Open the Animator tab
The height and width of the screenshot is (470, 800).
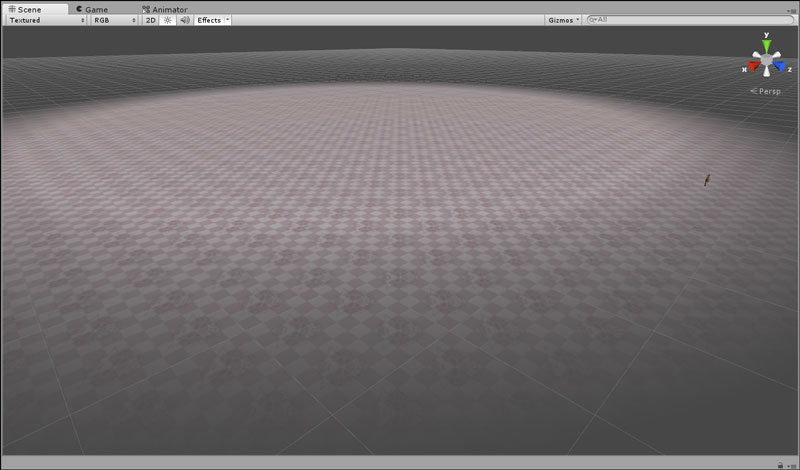point(165,9)
